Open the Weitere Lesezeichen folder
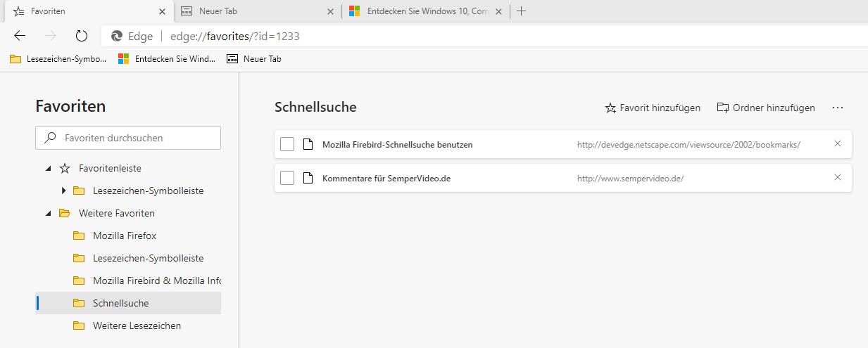 tap(137, 326)
